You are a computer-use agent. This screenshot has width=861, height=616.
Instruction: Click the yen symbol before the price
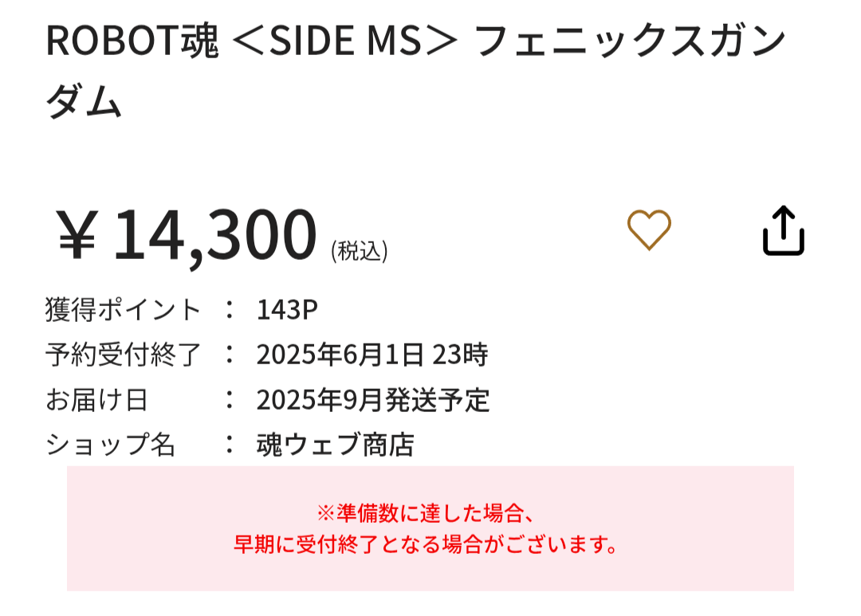pyautogui.click(x=77, y=237)
